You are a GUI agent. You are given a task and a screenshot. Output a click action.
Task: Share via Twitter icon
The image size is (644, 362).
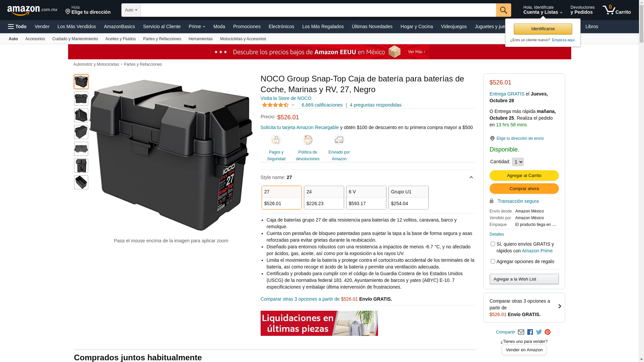pos(539,332)
